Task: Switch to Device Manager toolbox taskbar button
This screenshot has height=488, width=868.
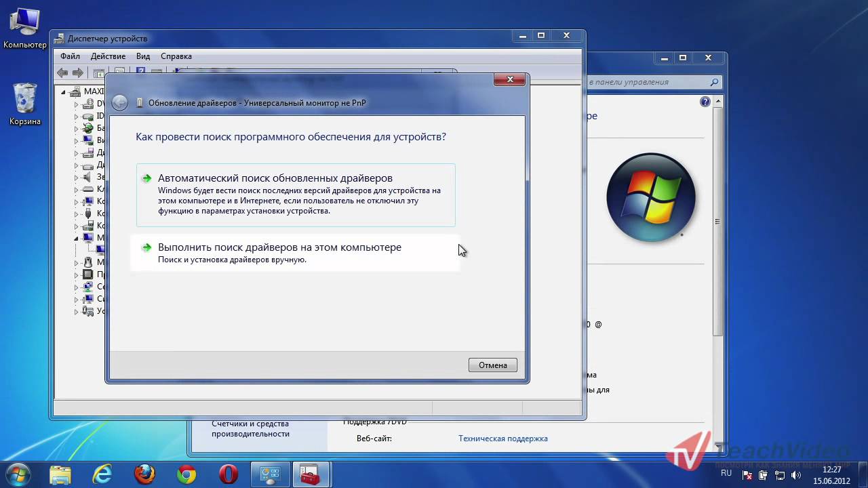Action: (x=311, y=474)
